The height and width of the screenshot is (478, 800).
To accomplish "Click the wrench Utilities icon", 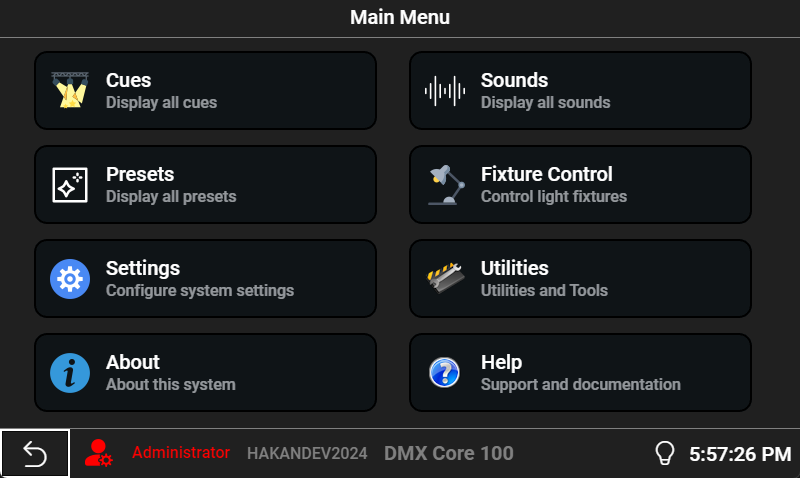I will click(x=445, y=278).
